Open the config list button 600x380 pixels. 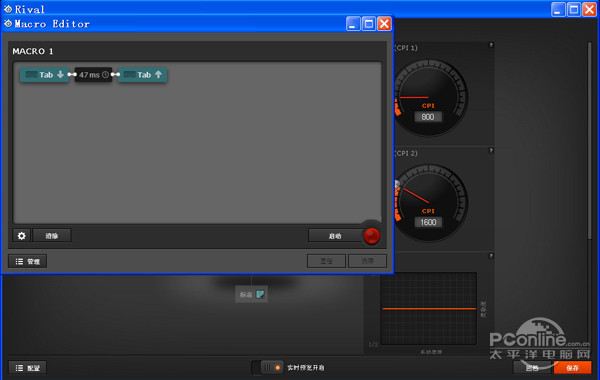point(28,368)
